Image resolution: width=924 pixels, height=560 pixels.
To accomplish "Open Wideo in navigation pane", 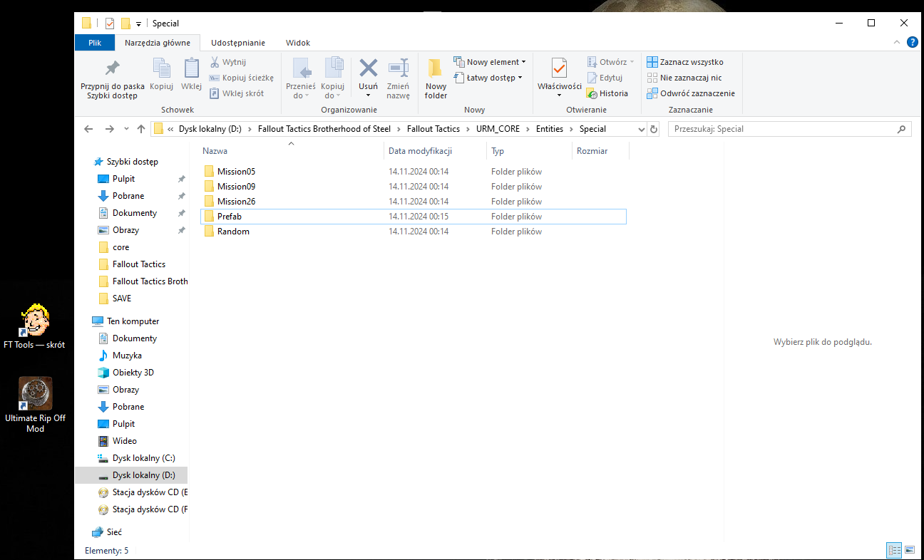I will 124,441.
